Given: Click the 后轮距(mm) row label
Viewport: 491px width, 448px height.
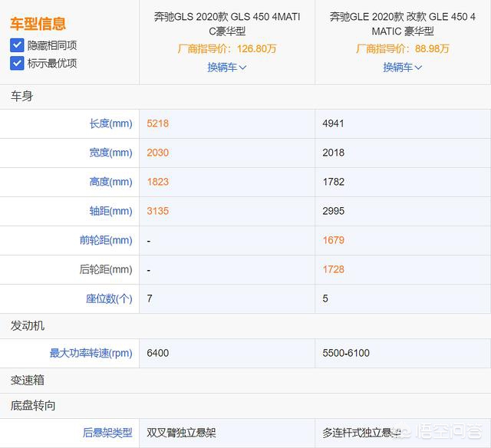Looking at the screenshot, I should coord(106,269).
